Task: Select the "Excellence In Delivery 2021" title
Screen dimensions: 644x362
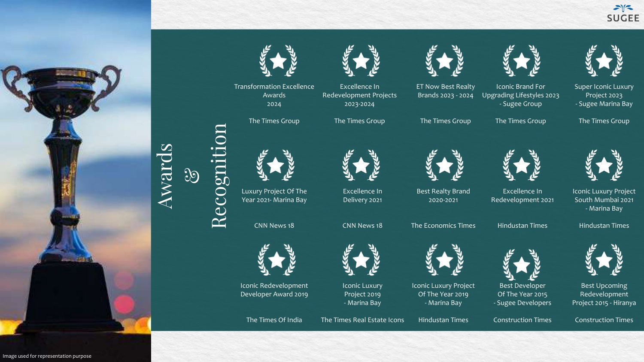Action: pos(362,196)
